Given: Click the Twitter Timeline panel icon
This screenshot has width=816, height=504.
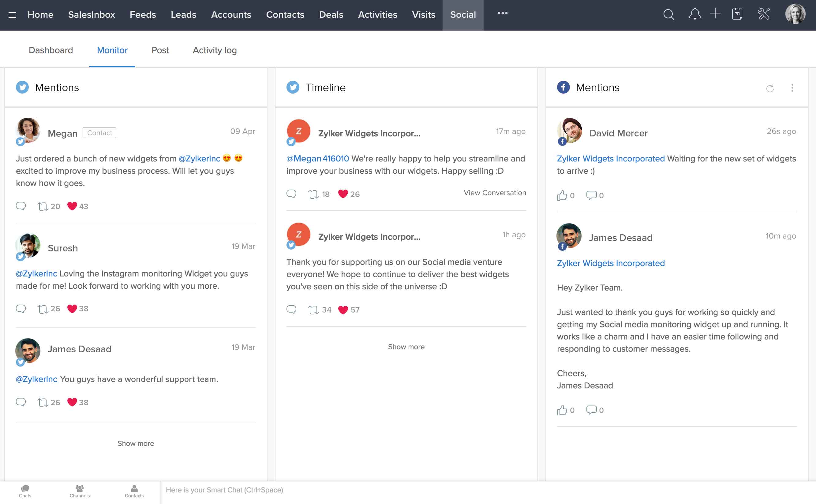Looking at the screenshot, I should 292,87.
